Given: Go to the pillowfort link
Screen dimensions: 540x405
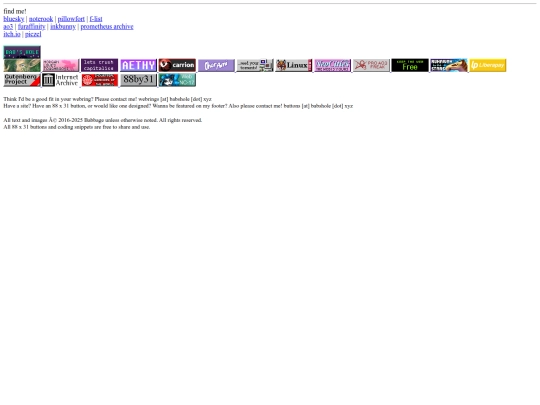Looking at the screenshot, I should click(71, 19).
